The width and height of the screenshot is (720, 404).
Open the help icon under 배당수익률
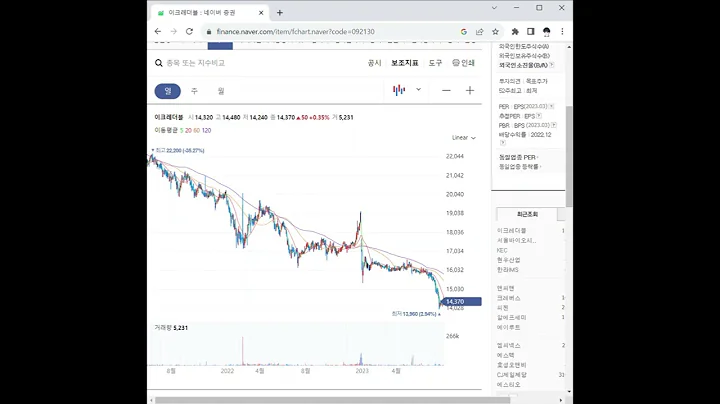click(x=503, y=143)
